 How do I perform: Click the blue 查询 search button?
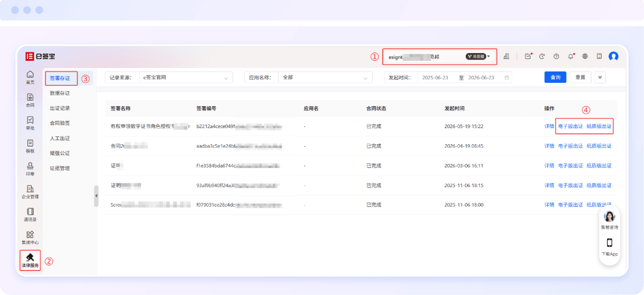555,77
